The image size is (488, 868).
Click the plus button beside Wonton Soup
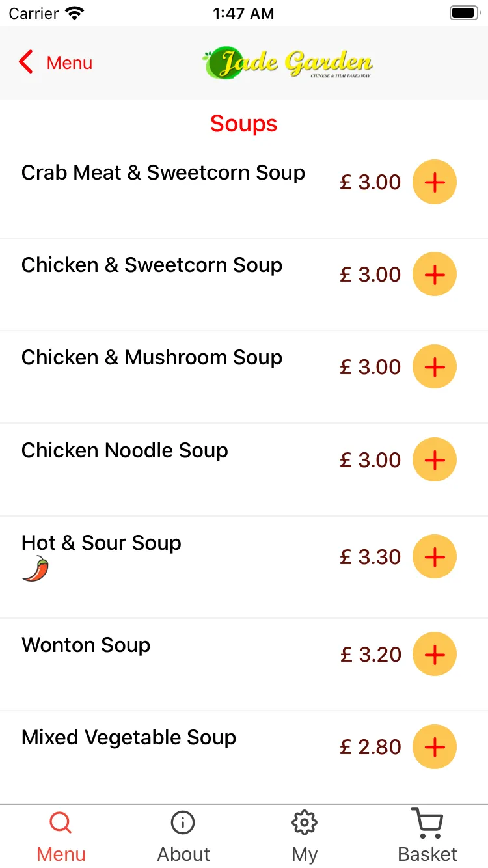pyautogui.click(x=435, y=654)
